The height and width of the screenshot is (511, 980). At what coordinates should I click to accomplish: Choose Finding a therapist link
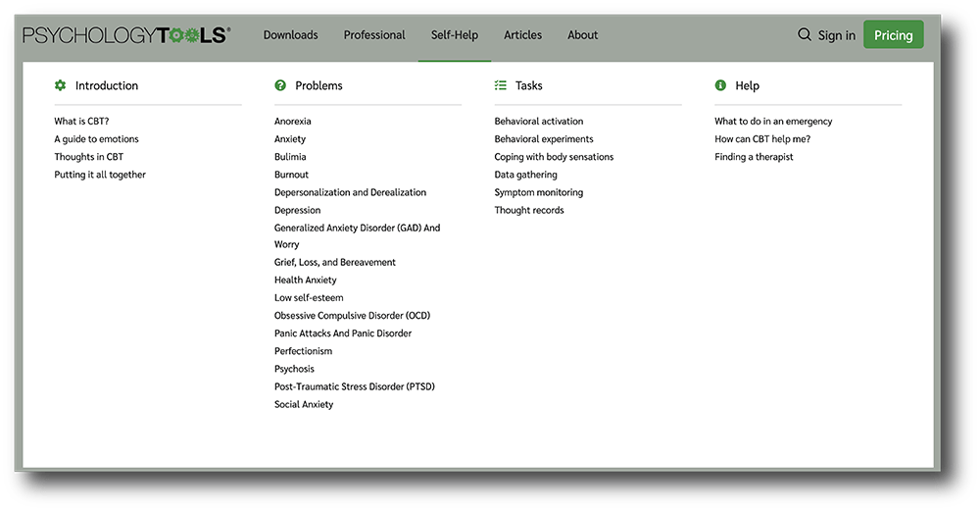click(754, 157)
